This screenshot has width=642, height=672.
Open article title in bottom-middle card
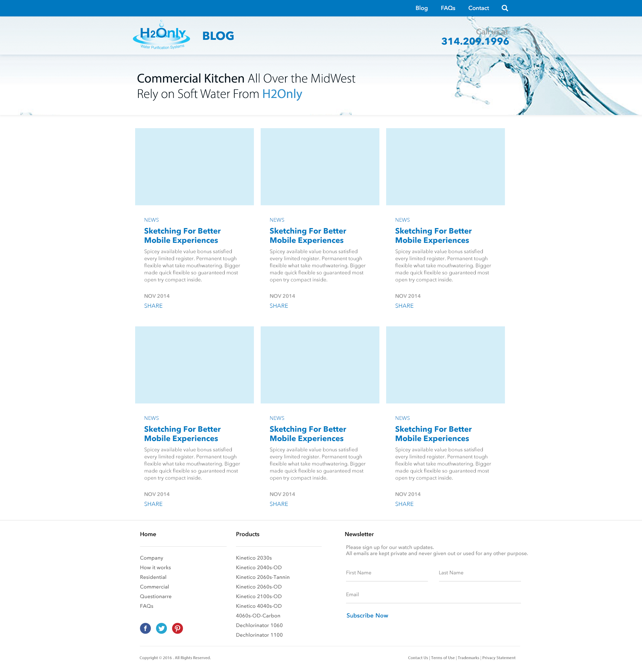pos(308,434)
